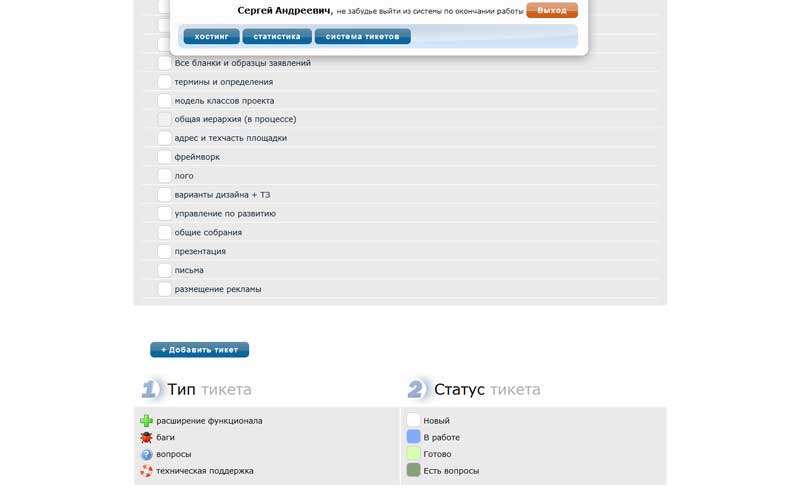Click the варианты дизайна + ТЗ text
The width and height of the screenshot is (800, 500).
(222, 195)
